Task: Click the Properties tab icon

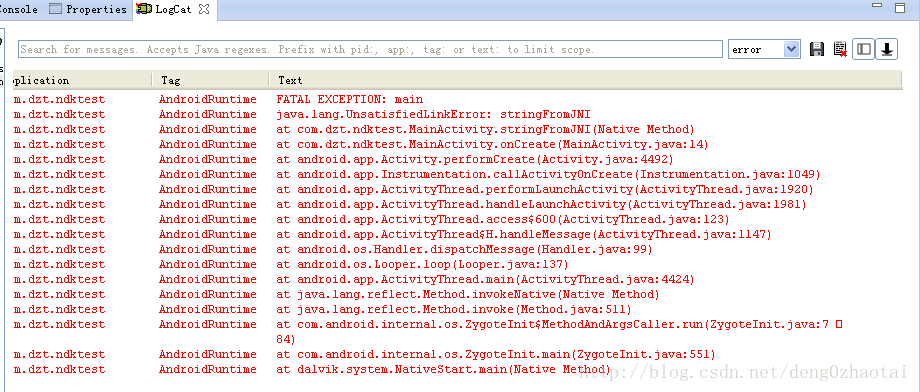Action: [55, 9]
